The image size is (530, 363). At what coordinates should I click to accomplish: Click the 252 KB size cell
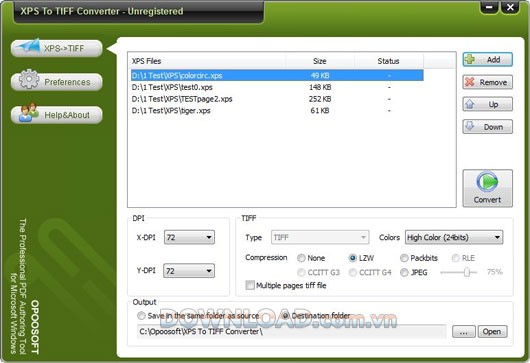click(320, 99)
